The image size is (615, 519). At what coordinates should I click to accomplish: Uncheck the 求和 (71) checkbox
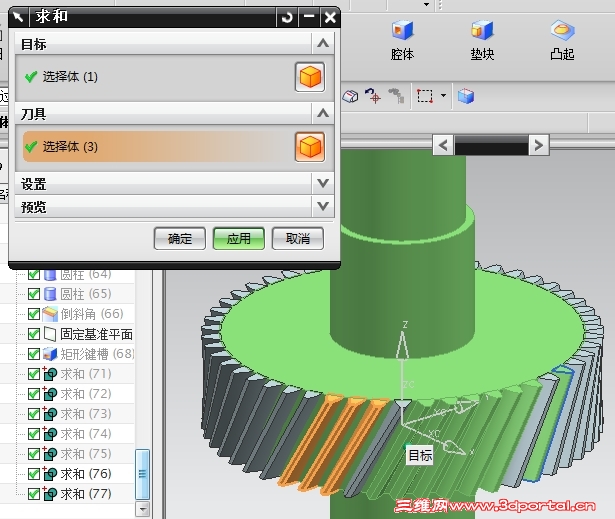point(34,374)
